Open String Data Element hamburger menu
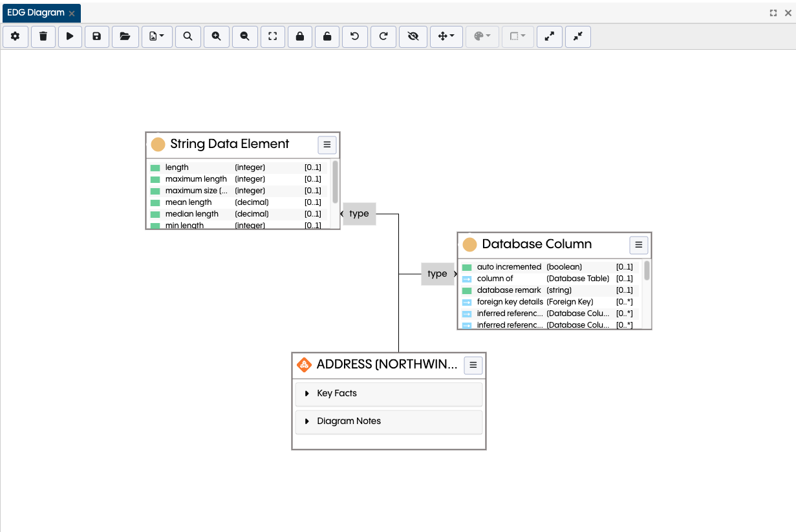 pyautogui.click(x=327, y=145)
